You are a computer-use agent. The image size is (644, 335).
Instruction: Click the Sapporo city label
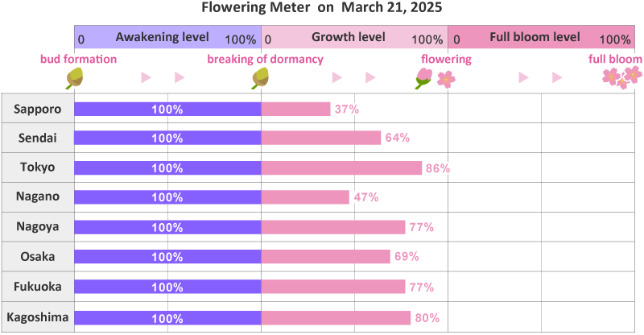pyautogui.click(x=38, y=109)
